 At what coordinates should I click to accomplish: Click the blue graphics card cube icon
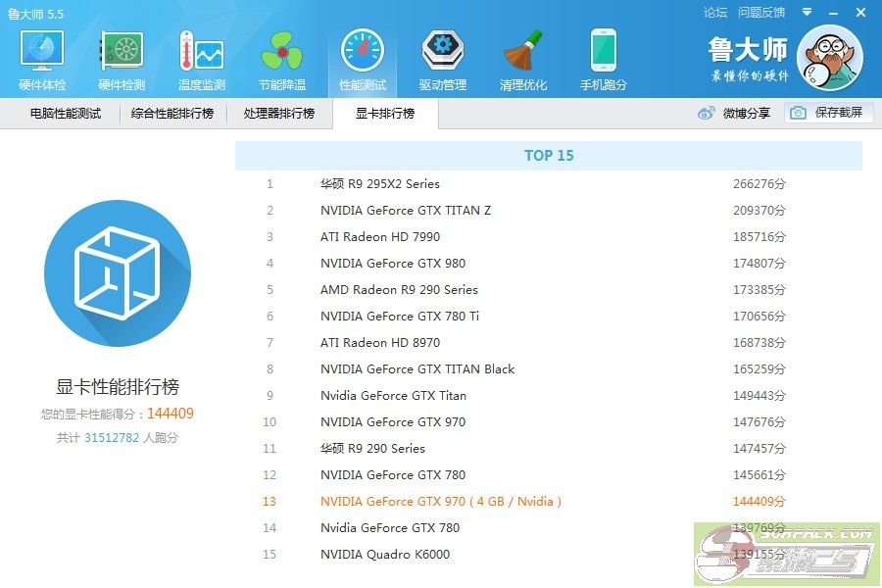[118, 273]
